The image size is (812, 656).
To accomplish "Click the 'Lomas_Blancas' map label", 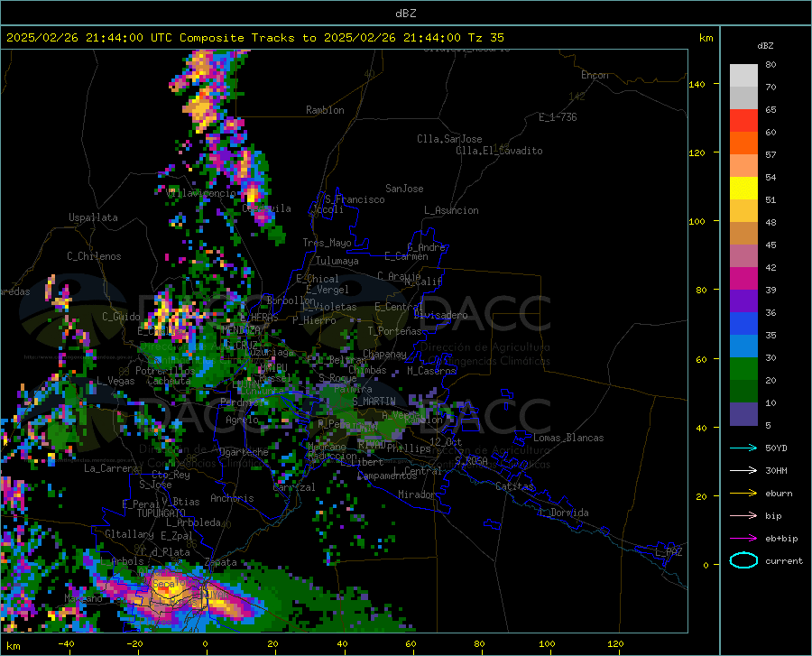I will (x=568, y=438).
